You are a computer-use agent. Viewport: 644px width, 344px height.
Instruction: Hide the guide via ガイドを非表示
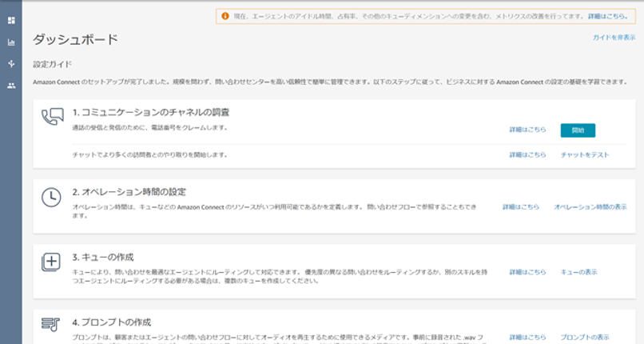(614, 38)
